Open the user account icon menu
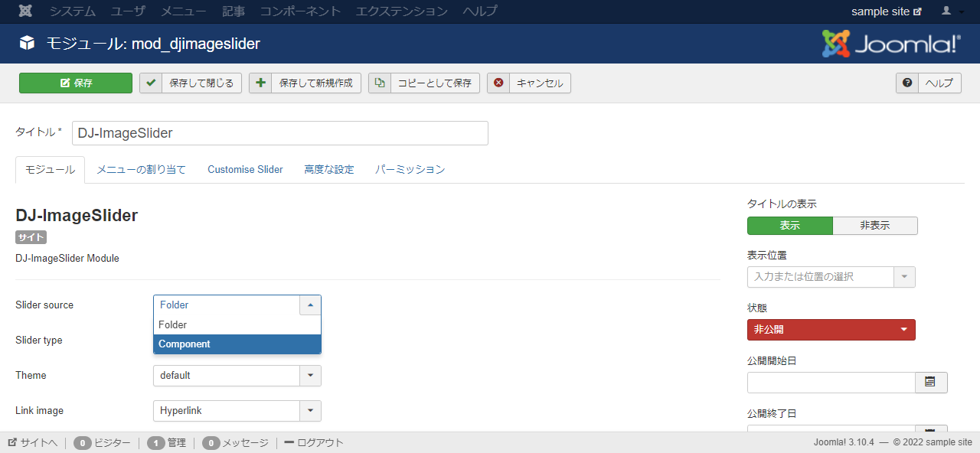980x453 pixels. tap(952, 11)
